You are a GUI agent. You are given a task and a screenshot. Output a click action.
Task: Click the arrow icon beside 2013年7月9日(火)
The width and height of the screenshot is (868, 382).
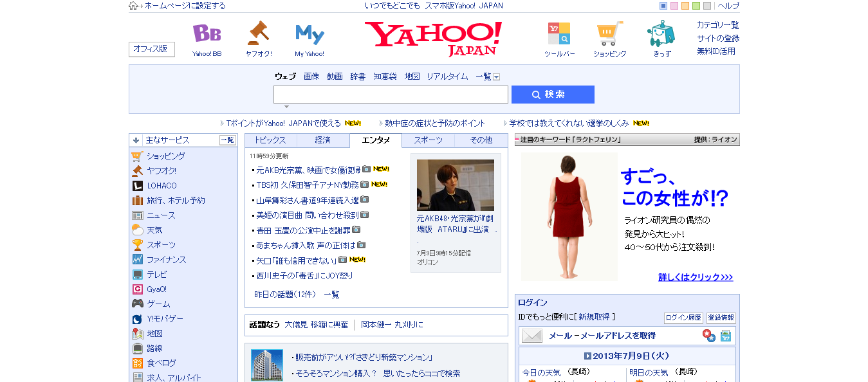click(587, 356)
